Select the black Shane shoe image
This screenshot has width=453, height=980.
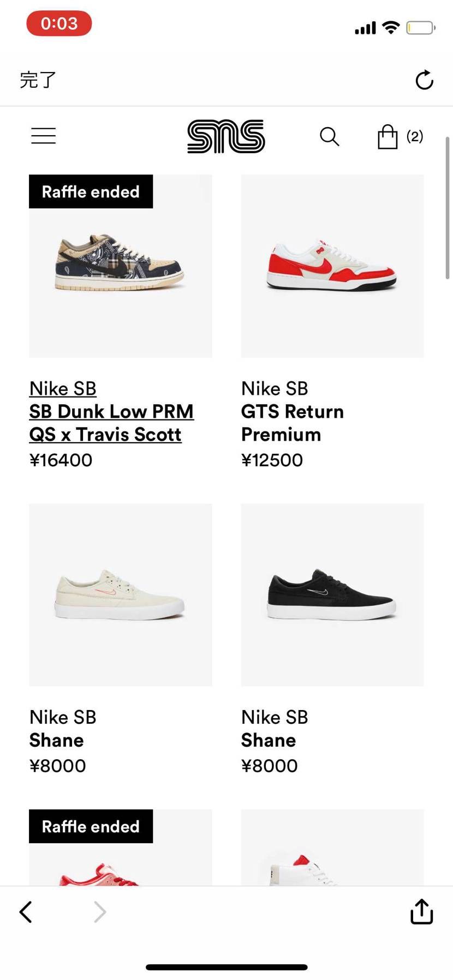tap(332, 594)
